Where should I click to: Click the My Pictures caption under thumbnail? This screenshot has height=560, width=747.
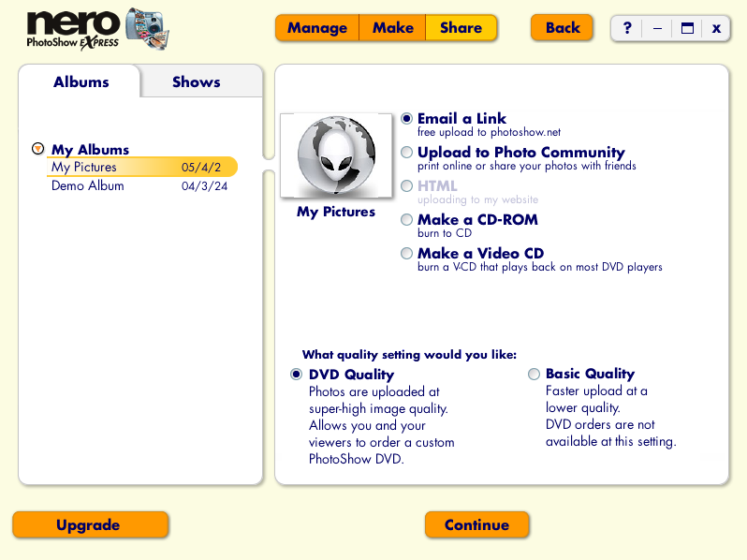point(336,212)
